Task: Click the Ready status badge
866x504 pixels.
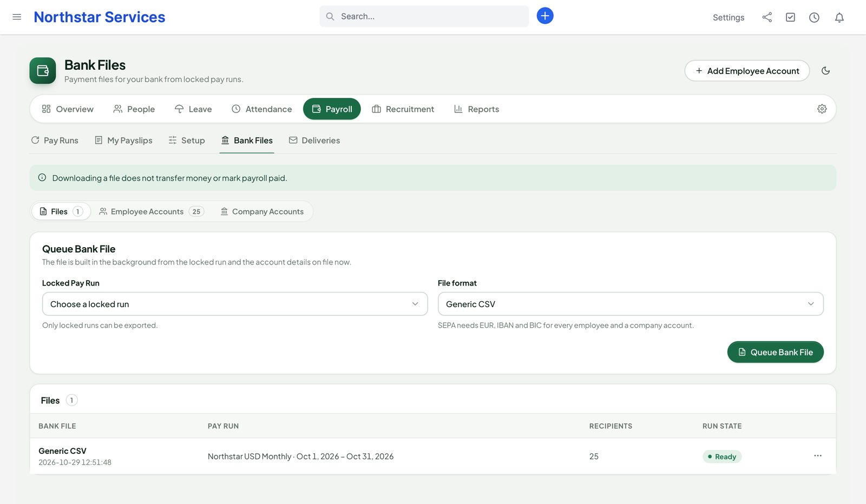Action: pyautogui.click(x=722, y=456)
